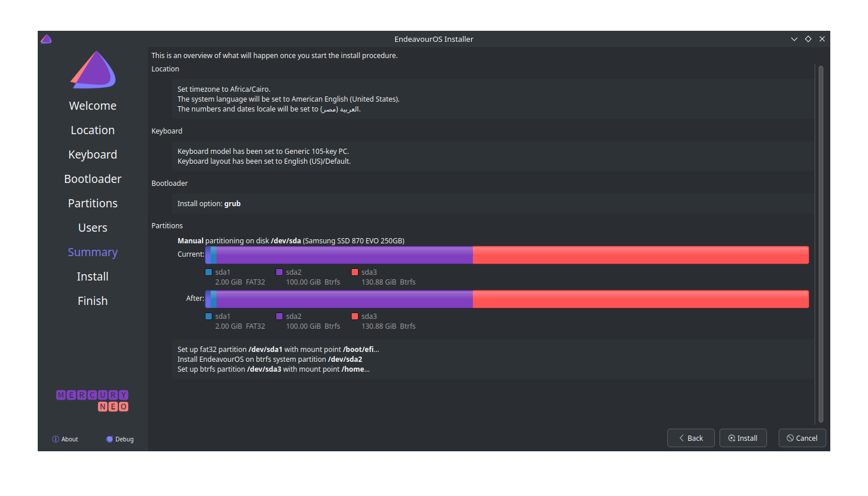Click the blue sda1 legend swatch under Current
The image size is (868, 496).
coord(209,272)
